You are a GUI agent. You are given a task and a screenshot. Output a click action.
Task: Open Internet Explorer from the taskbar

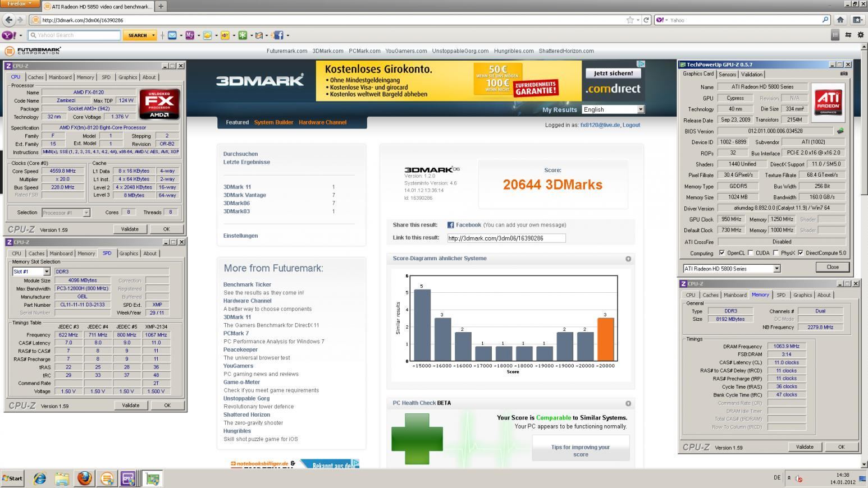39,478
